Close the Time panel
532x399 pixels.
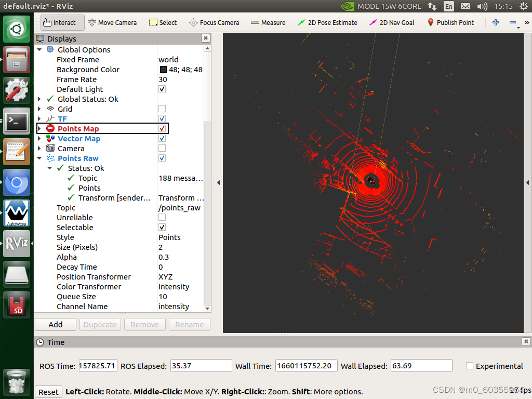pyautogui.click(x=526, y=341)
